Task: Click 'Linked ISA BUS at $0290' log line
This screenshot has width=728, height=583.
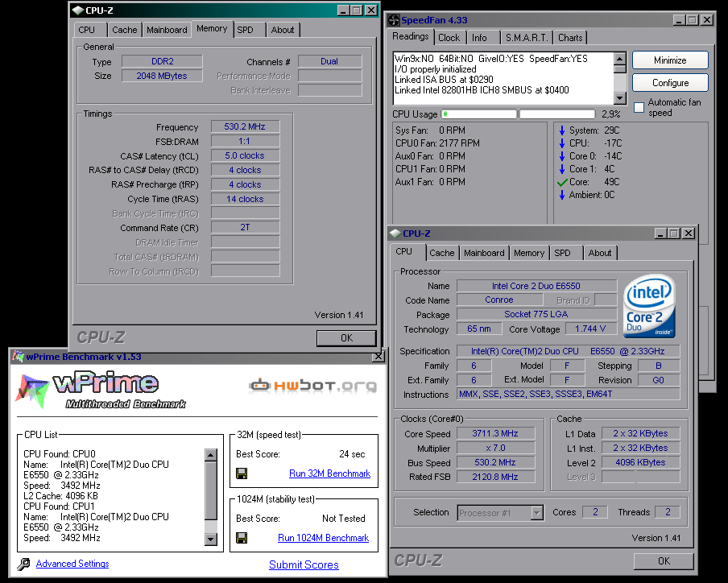Action: click(444, 80)
